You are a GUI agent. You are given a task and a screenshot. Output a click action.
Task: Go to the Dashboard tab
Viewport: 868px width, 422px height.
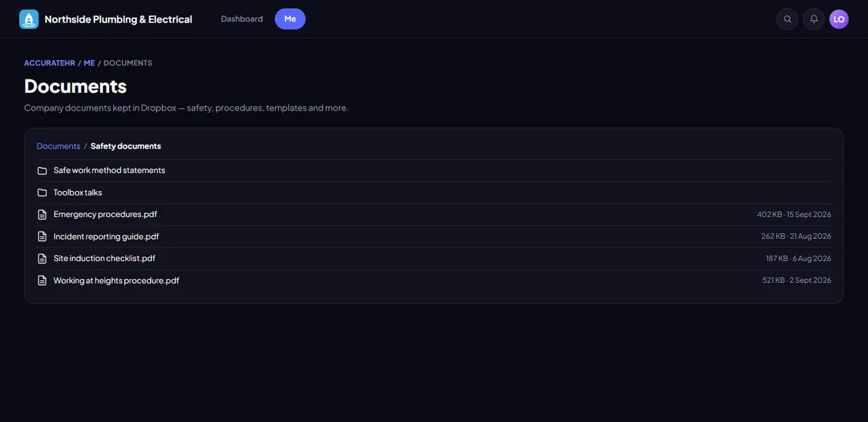click(x=241, y=19)
